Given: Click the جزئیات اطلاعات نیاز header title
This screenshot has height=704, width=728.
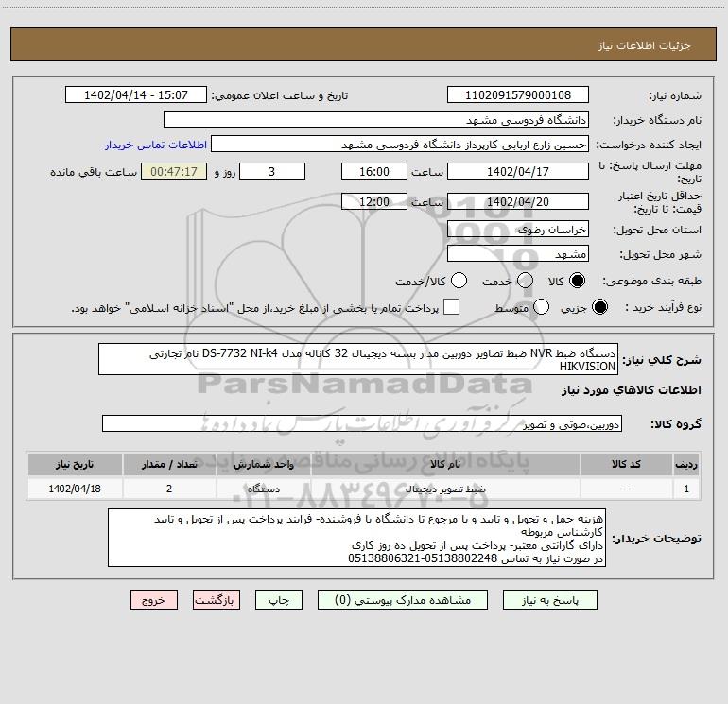Looking at the screenshot, I should click(x=645, y=45).
